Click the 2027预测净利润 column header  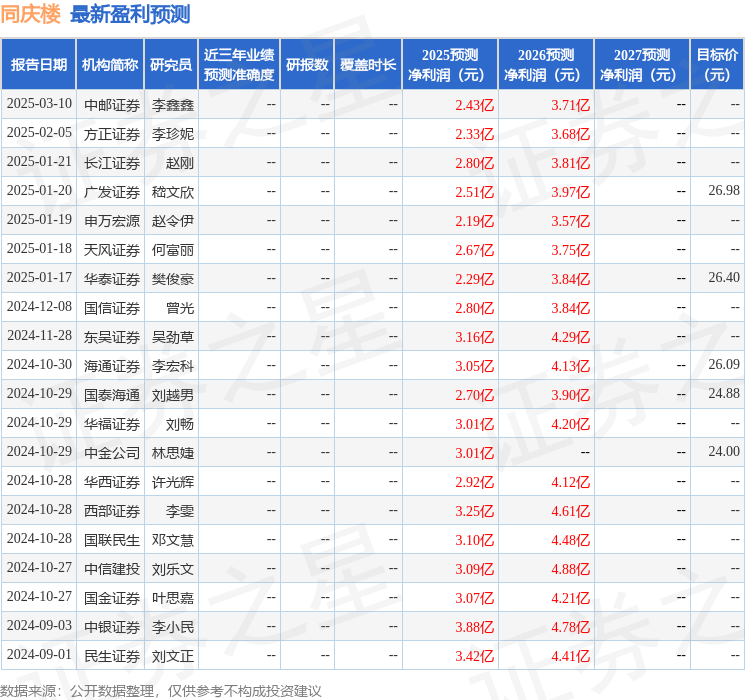pyautogui.click(x=642, y=64)
